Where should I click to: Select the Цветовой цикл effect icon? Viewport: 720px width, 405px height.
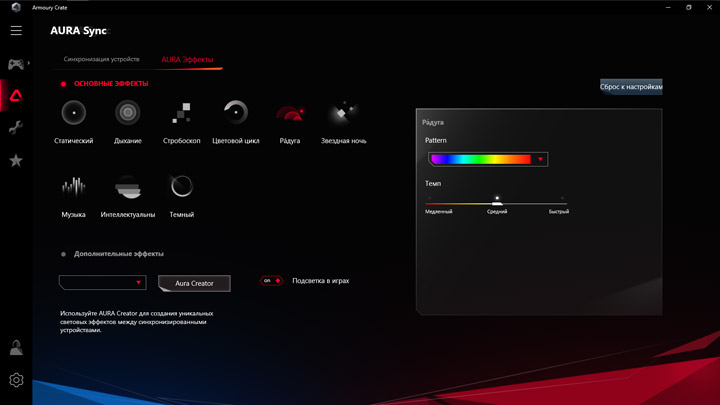click(236, 112)
